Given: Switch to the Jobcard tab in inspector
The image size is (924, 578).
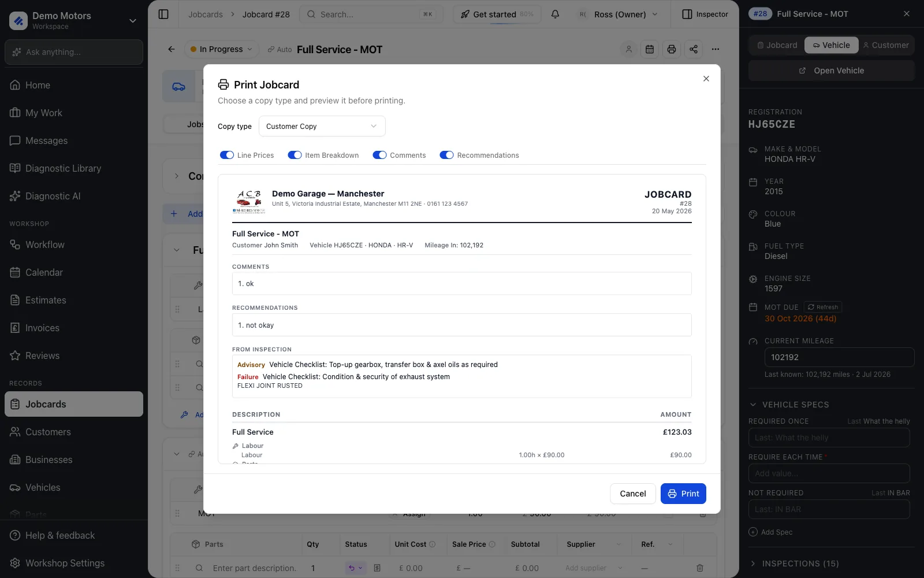Looking at the screenshot, I should pos(777,45).
